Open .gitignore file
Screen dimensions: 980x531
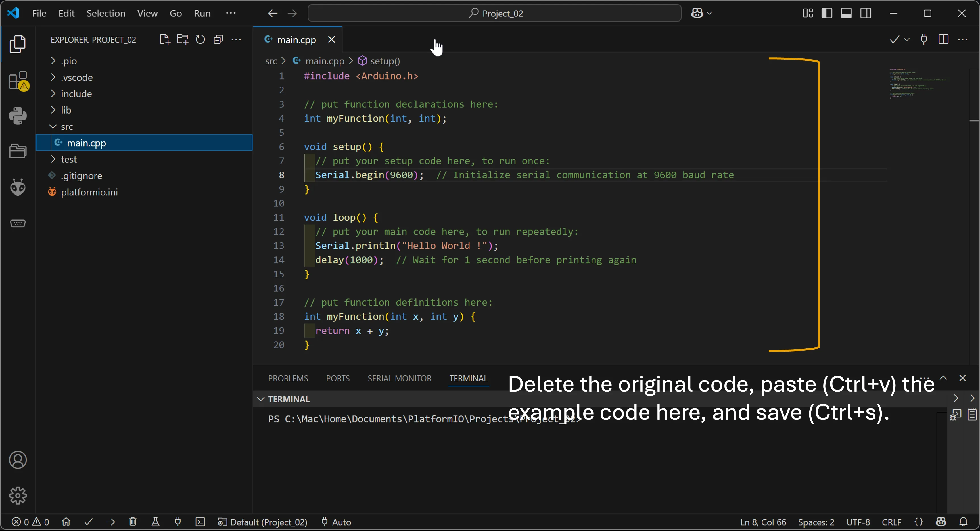144,175
